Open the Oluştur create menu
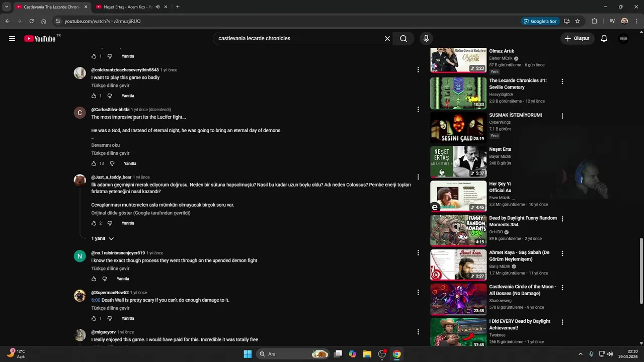Image resolution: width=644 pixels, height=362 pixels. (577, 39)
